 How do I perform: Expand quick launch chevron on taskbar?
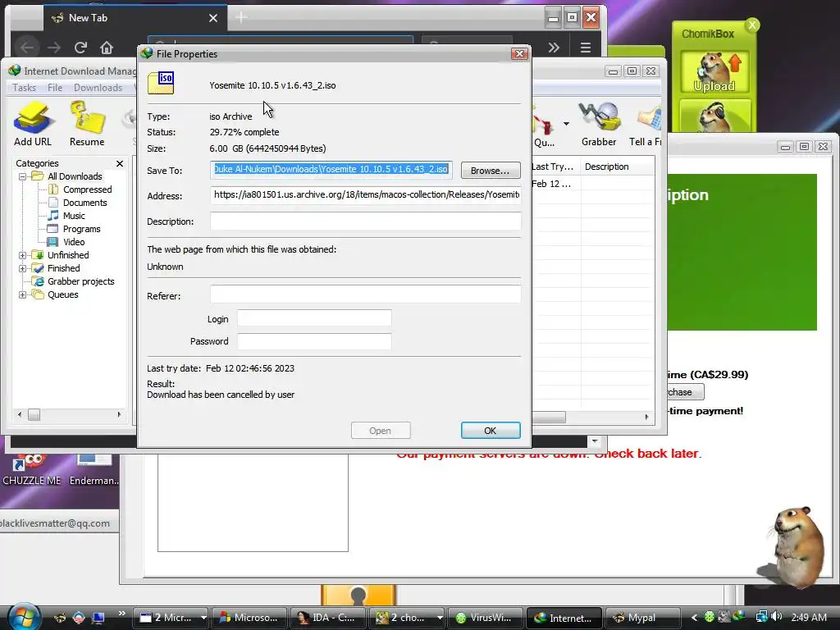pyautogui.click(x=122, y=614)
